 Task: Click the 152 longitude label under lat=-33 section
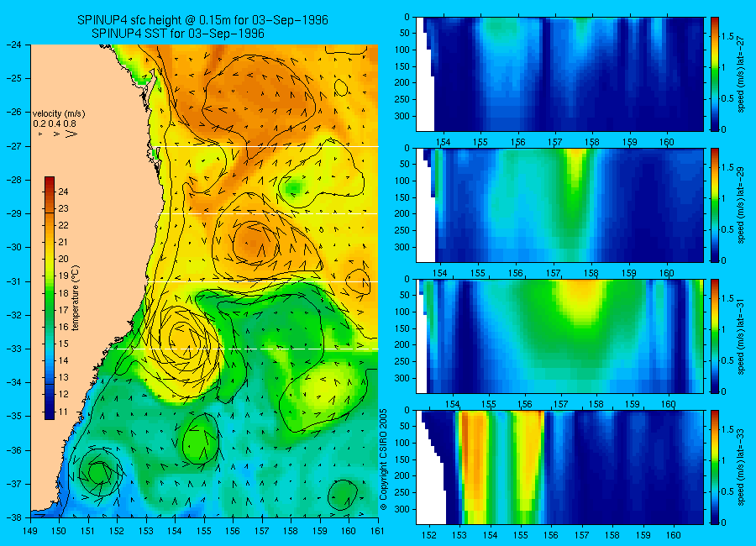pyautogui.click(x=428, y=535)
